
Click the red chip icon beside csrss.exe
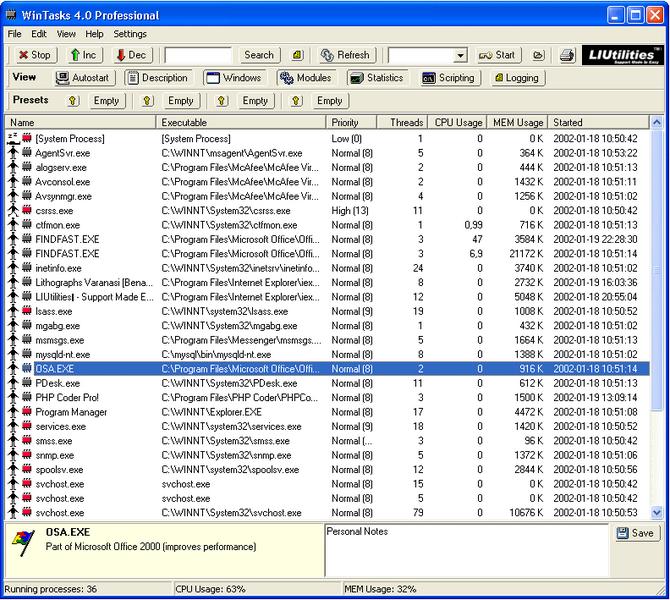pos(27,210)
